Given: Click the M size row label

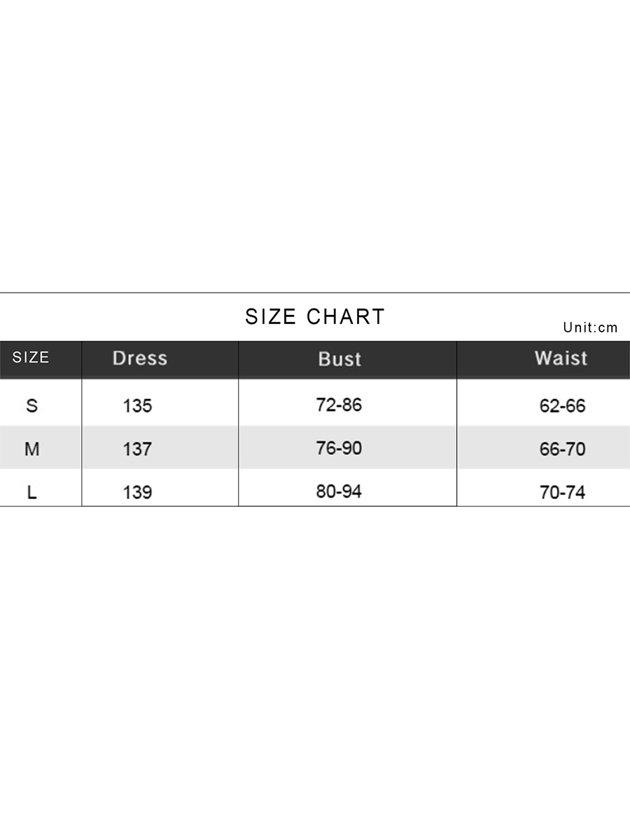Looking at the screenshot, I should click(x=31, y=449).
